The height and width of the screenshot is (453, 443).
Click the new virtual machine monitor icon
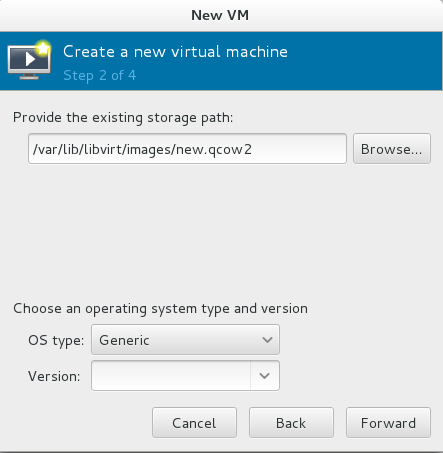[29, 60]
